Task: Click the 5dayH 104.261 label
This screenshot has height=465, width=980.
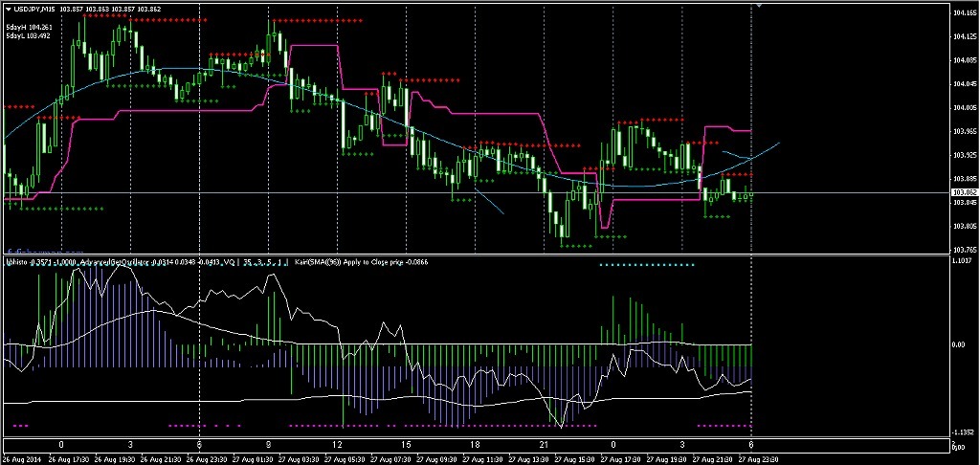Action: click(29, 28)
